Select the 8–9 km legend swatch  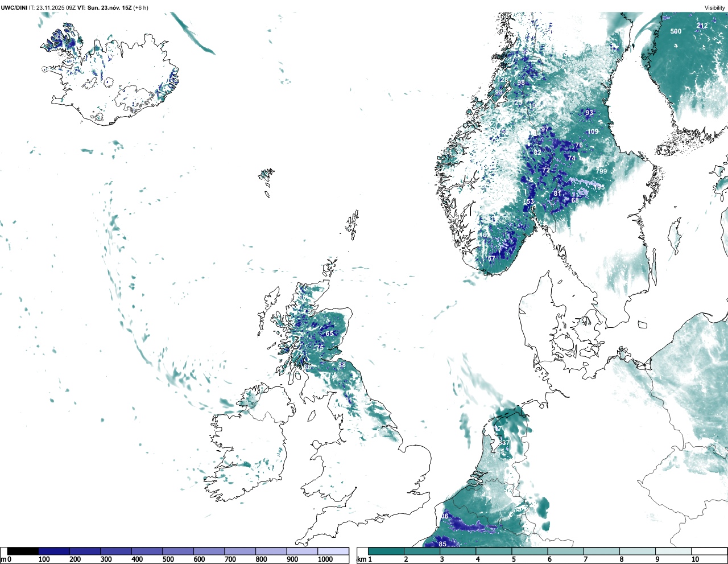(637, 551)
